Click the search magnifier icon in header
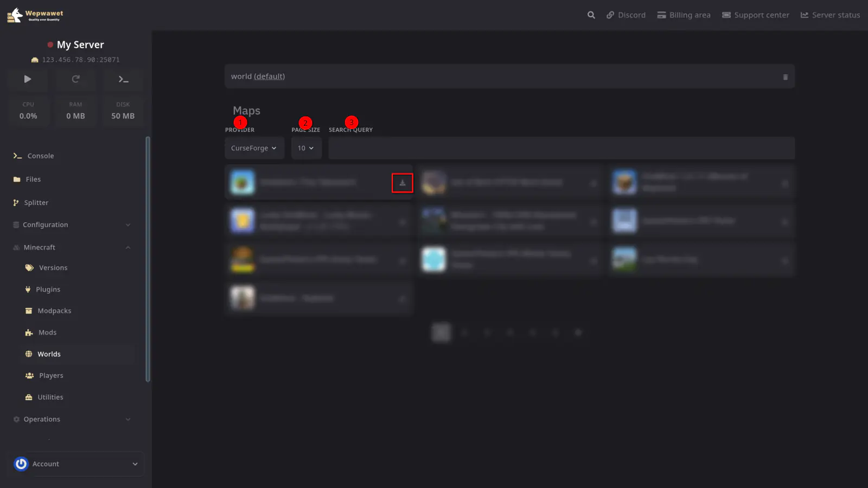The width and height of the screenshot is (868, 488). pos(591,15)
